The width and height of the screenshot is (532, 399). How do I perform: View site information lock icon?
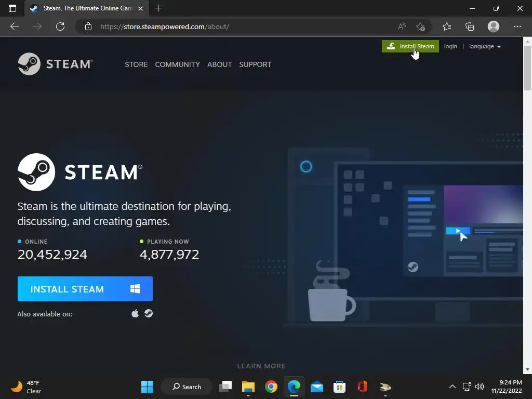(x=88, y=26)
